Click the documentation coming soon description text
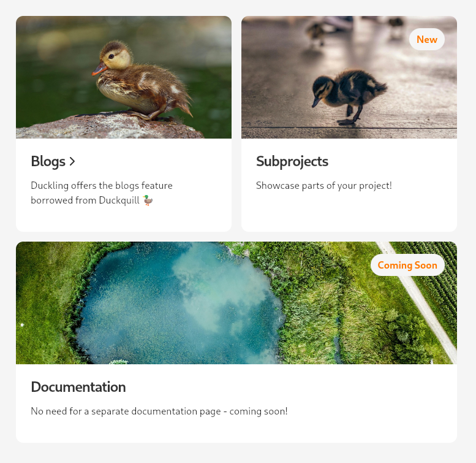 point(159,411)
